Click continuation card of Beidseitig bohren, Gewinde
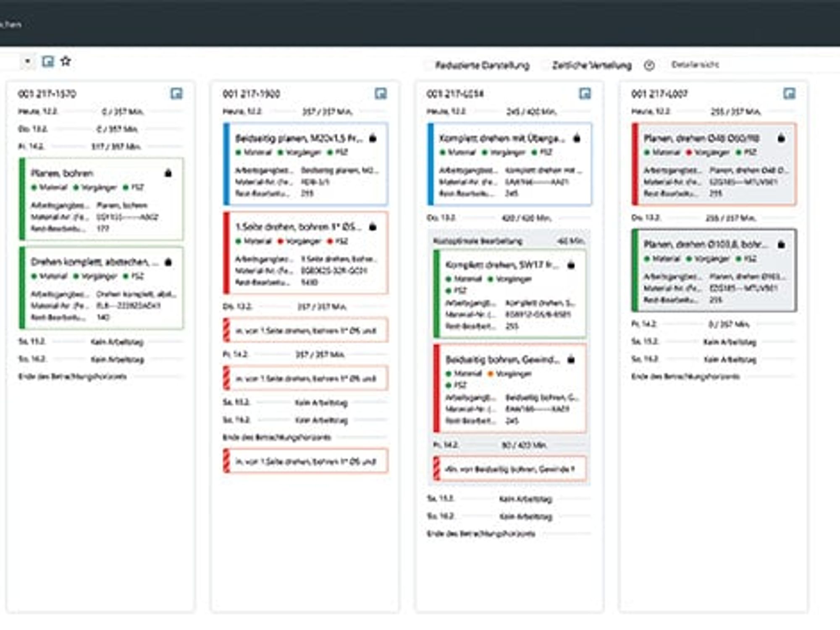This screenshot has height=630, width=840. click(510, 469)
